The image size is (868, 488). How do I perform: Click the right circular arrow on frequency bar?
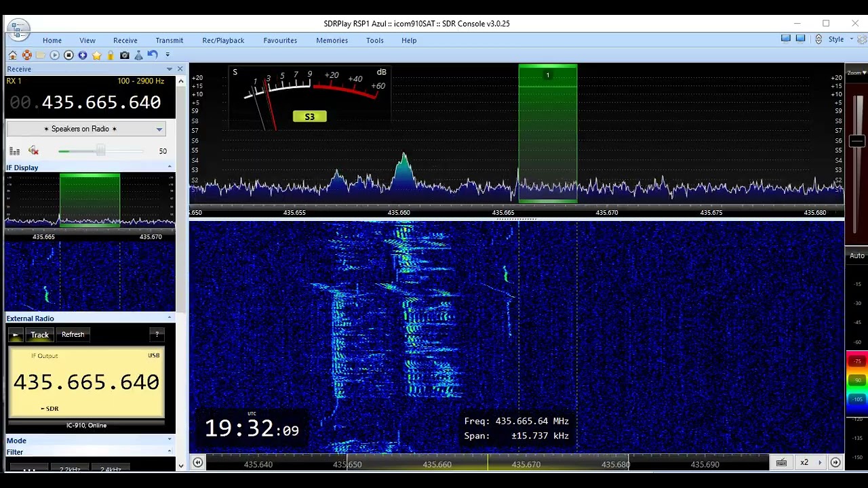[x=835, y=462]
